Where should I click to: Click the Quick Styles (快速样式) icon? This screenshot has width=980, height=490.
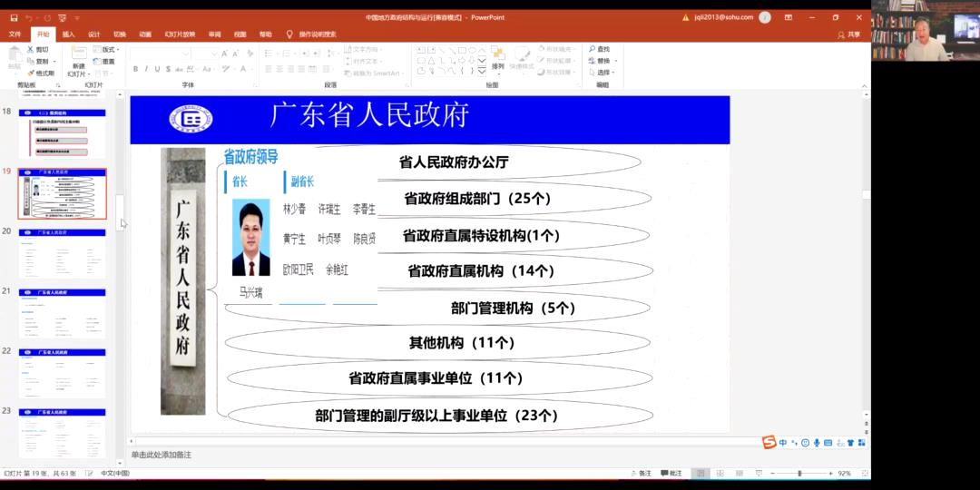click(x=521, y=54)
